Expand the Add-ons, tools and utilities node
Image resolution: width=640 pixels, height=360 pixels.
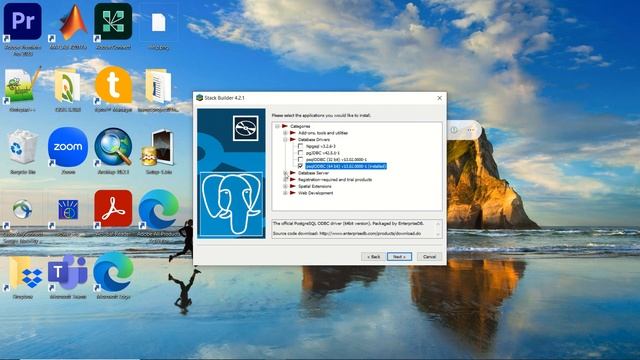click(x=285, y=133)
